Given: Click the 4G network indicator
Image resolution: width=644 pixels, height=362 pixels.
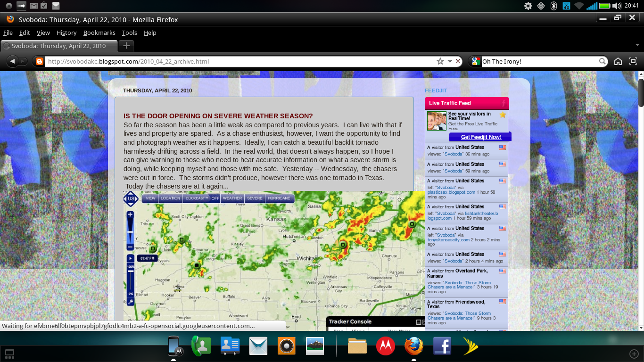Looking at the screenshot, I should click(566, 6).
